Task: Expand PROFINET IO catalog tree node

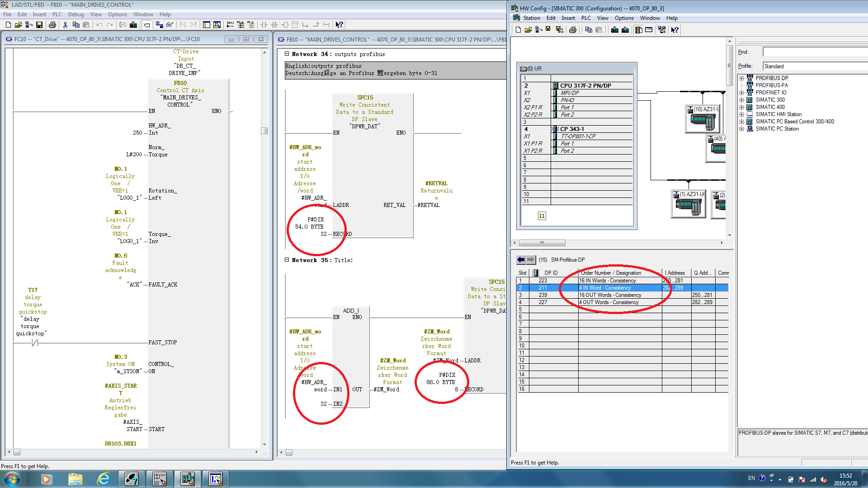Action: [x=741, y=93]
